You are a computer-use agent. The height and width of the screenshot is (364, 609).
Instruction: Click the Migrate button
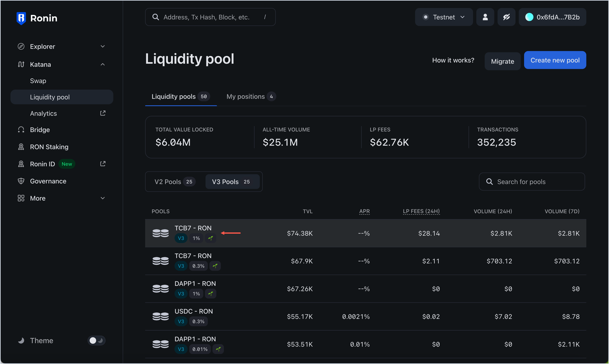click(502, 61)
